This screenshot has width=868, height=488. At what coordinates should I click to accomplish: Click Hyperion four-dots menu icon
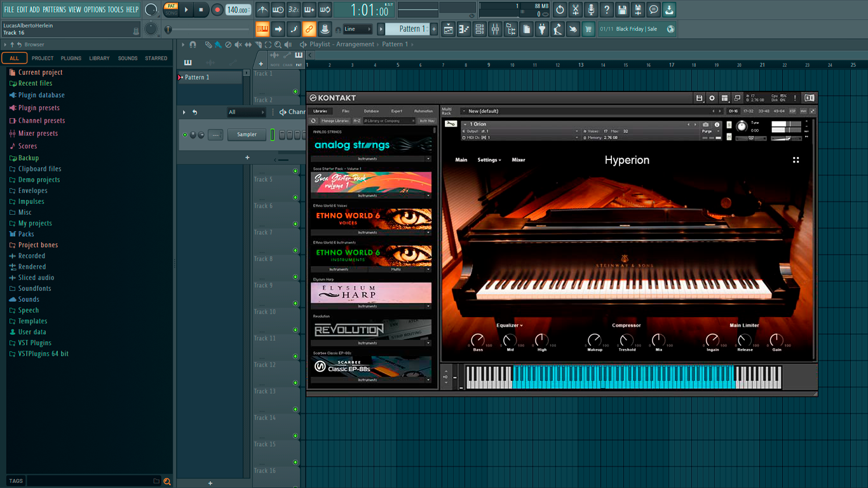(x=796, y=160)
